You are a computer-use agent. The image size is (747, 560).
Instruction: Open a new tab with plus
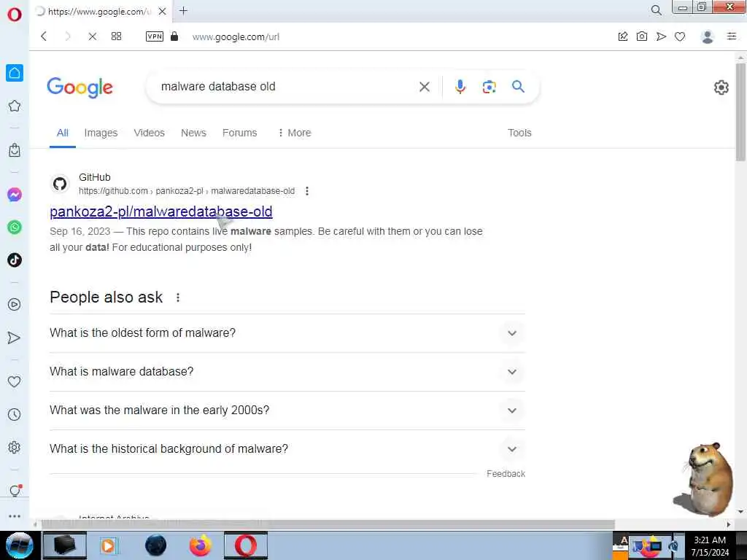(x=183, y=11)
